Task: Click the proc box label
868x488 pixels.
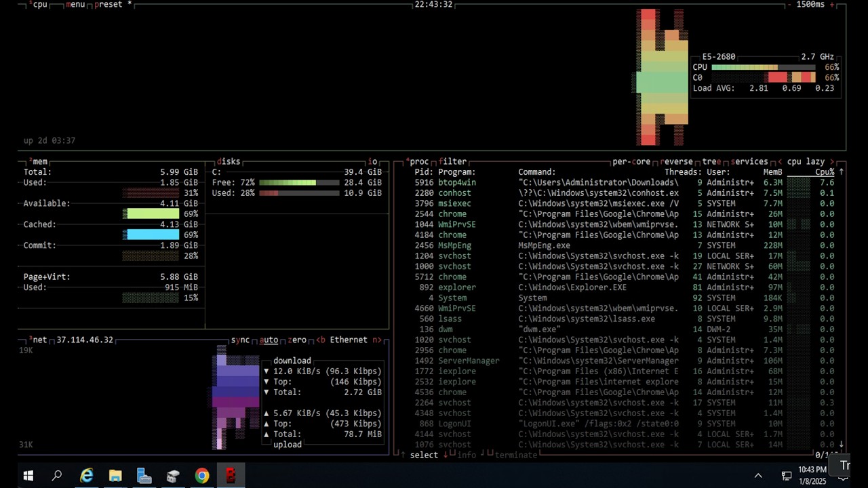Action: pyautogui.click(x=418, y=162)
